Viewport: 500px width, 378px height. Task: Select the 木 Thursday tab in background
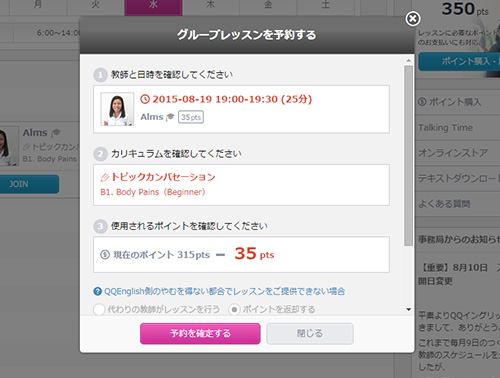point(211,7)
